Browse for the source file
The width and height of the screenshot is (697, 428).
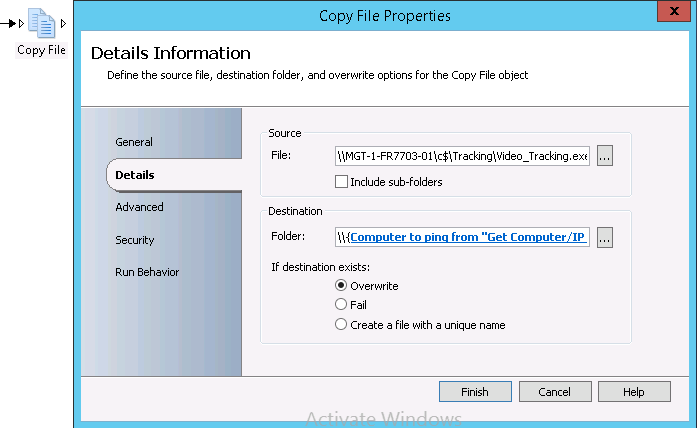coord(605,156)
